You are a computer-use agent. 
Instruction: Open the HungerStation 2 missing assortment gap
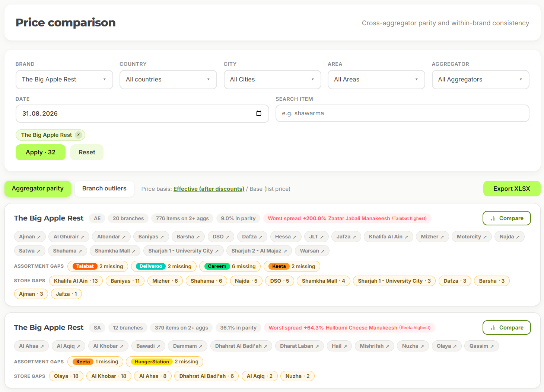[165, 362]
